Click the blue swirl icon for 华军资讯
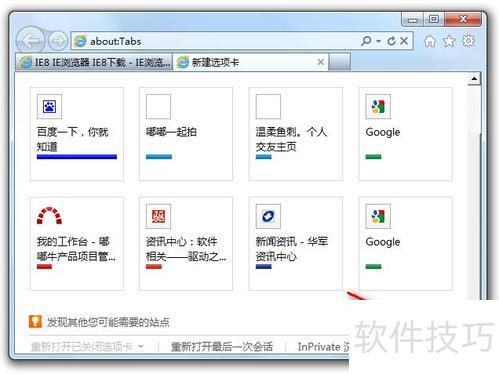The width and height of the screenshot is (499, 374). 268,216
